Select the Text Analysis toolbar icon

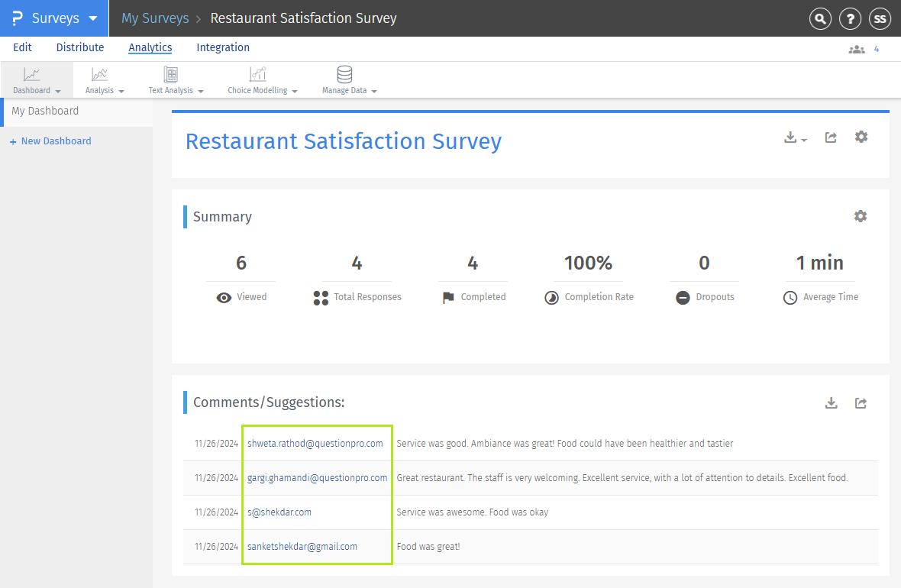(x=170, y=76)
